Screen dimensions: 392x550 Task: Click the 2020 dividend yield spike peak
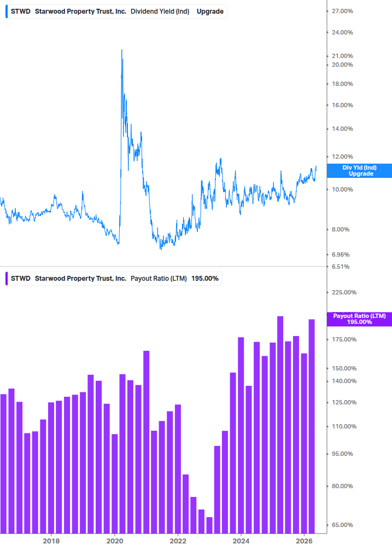click(x=121, y=50)
